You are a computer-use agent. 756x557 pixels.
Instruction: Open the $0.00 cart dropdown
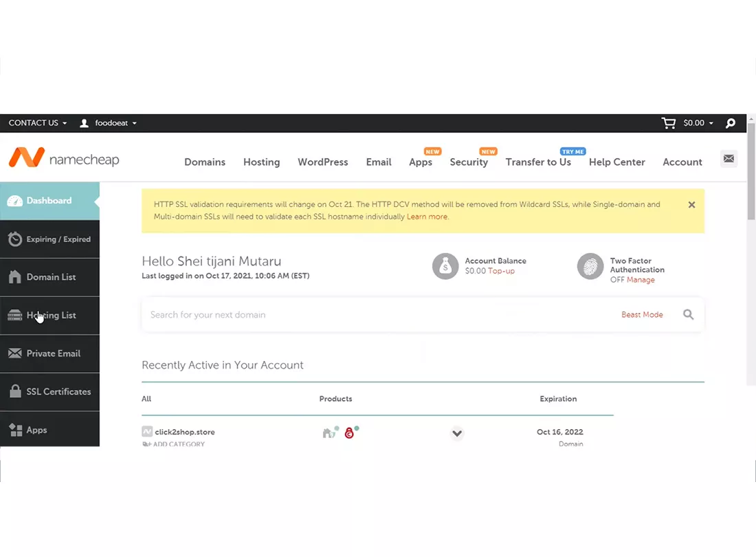click(x=698, y=123)
